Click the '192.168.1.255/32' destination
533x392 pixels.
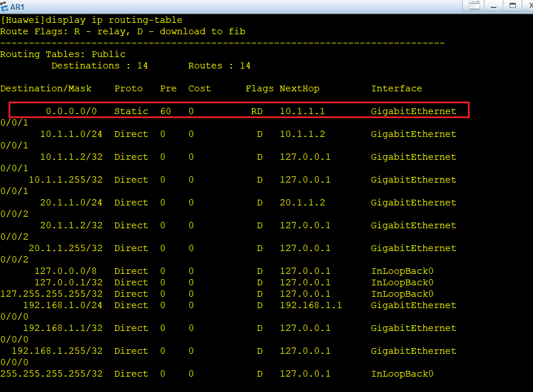tap(57, 350)
